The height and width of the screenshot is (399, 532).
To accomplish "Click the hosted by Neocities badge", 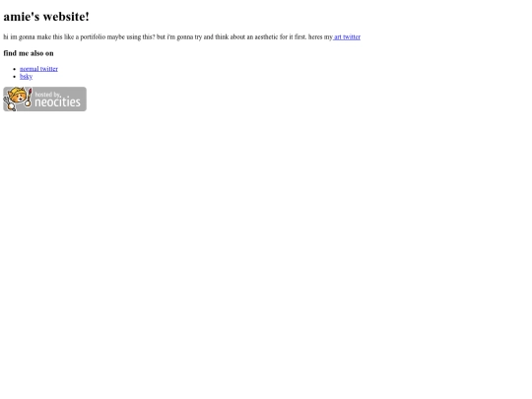I will pyautogui.click(x=44, y=100).
